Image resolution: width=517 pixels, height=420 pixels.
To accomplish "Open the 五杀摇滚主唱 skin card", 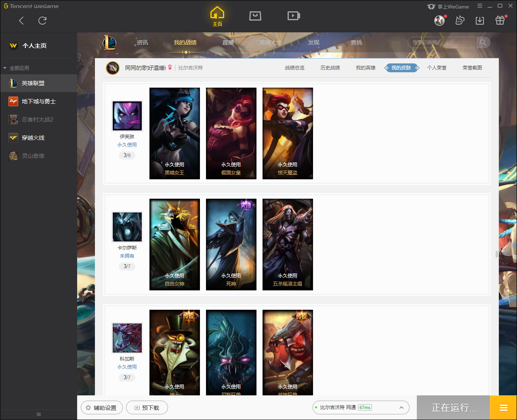I will pos(288,244).
